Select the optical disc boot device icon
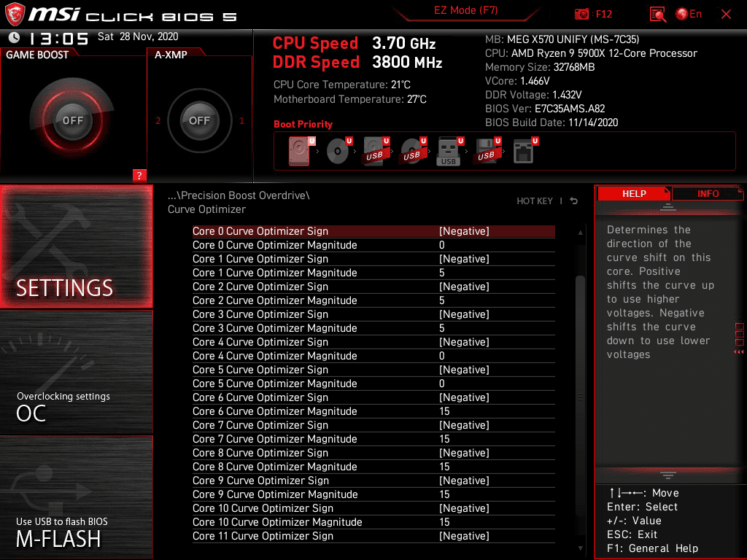The height and width of the screenshot is (560, 747). click(x=338, y=152)
